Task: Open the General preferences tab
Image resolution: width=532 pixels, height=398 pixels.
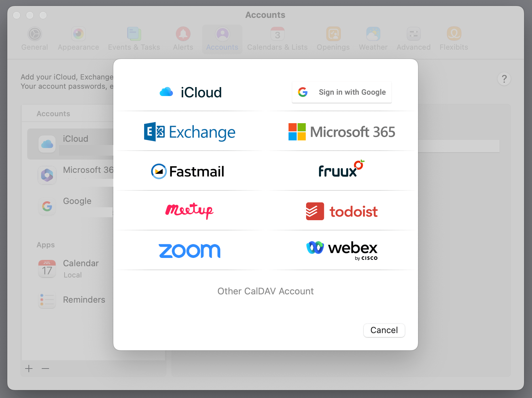Action: click(x=34, y=39)
